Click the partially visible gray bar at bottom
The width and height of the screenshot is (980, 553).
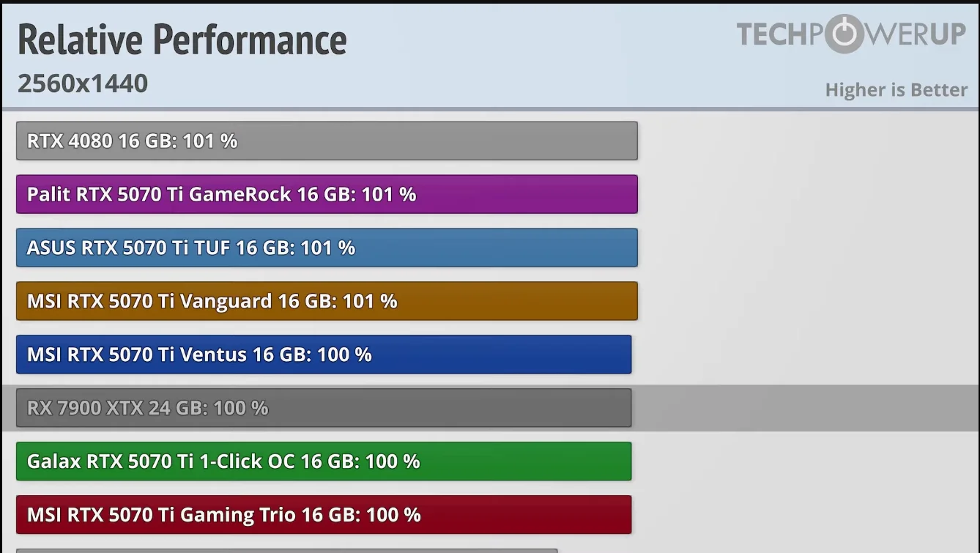coord(286,550)
